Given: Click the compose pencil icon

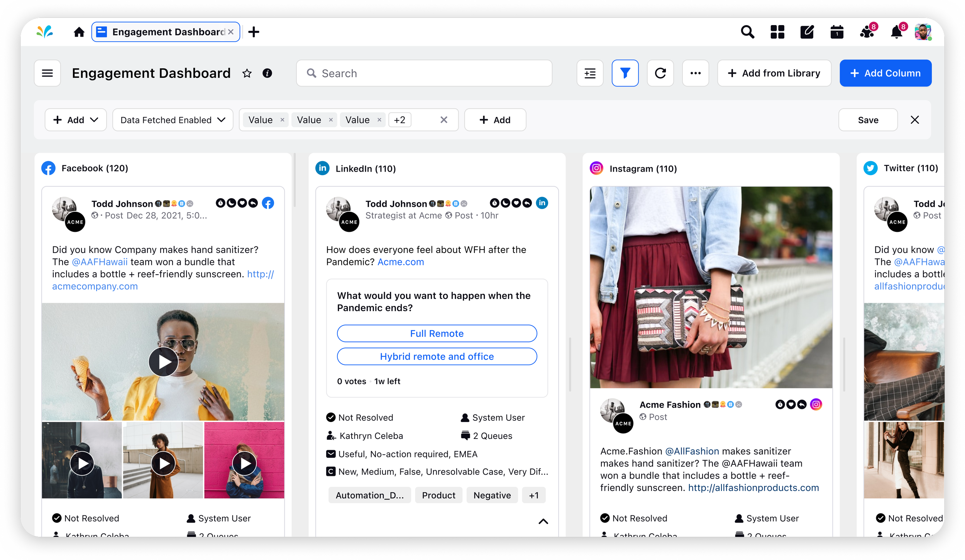Looking at the screenshot, I should [807, 32].
